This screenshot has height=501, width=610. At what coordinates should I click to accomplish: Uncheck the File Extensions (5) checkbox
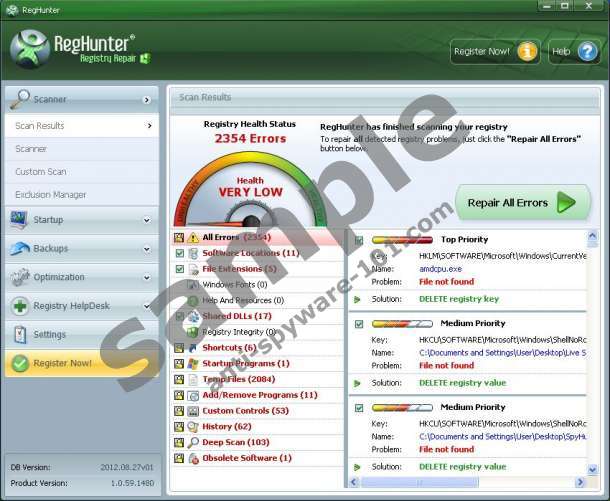coord(180,269)
